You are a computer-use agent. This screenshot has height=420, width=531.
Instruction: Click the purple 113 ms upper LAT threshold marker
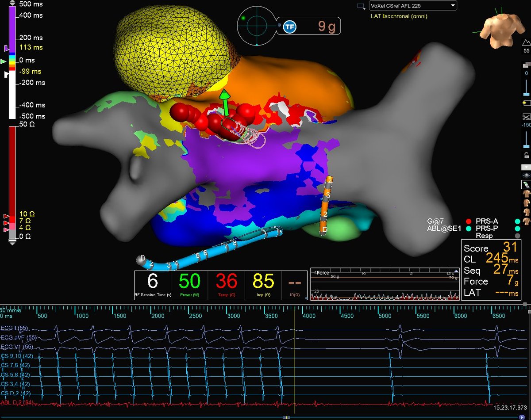coord(6,48)
